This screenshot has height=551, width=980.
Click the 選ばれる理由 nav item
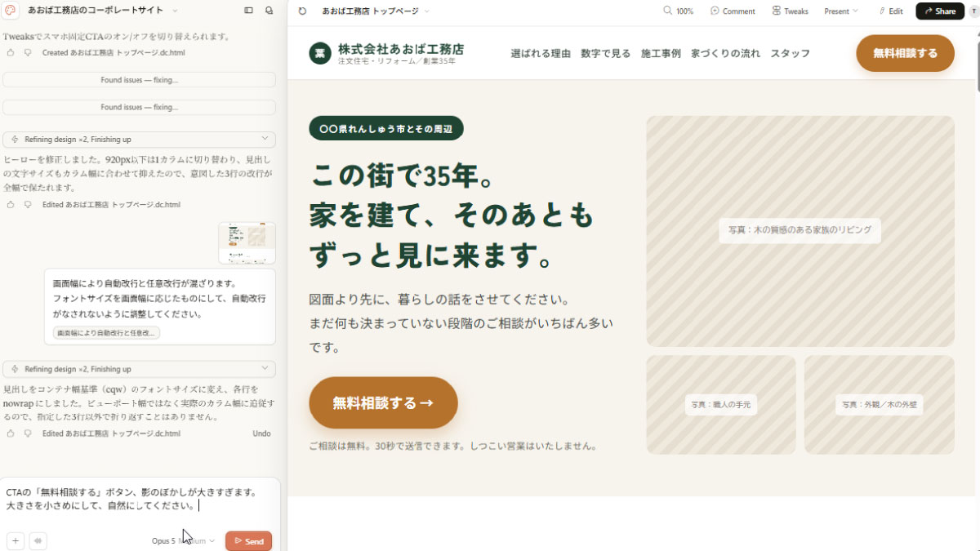pyautogui.click(x=541, y=54)
